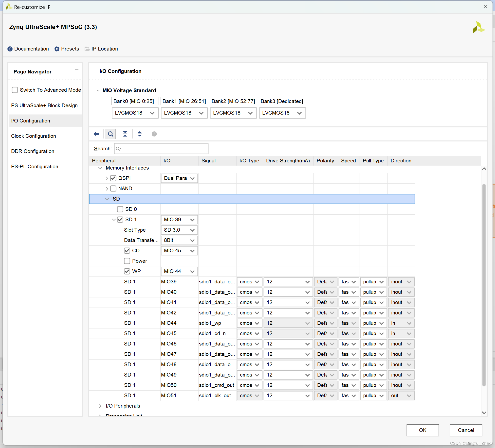495x448 pixels.
Task: Expand the I/O Peripherals tree node
Action: pyautogui.click(x=100, y=406)
